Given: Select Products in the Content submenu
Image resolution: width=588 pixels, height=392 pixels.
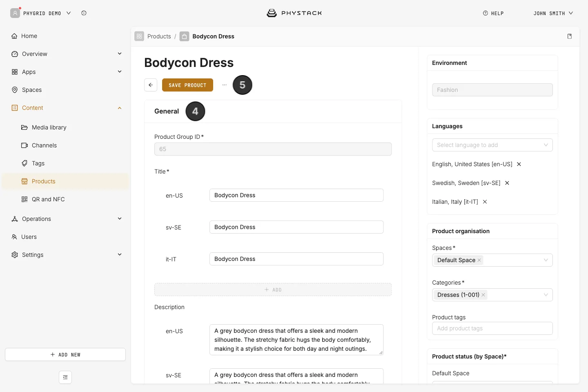Looking at the screenshot, I should (65, 181).
